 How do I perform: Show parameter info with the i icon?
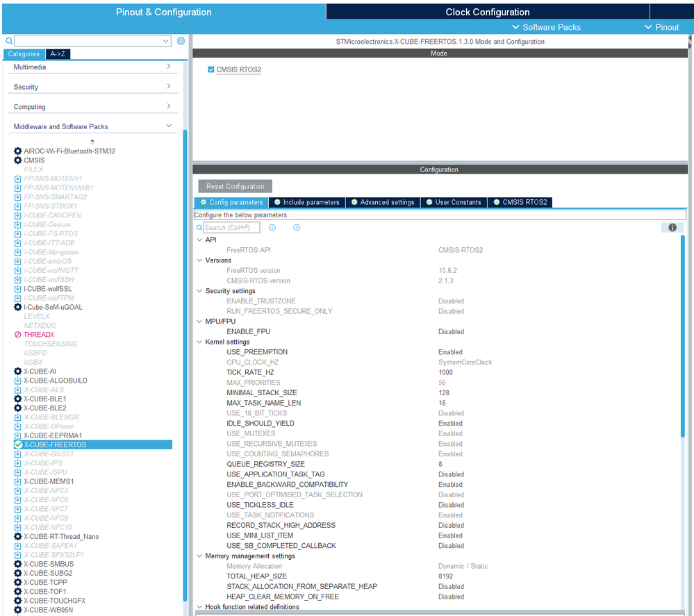672,228
